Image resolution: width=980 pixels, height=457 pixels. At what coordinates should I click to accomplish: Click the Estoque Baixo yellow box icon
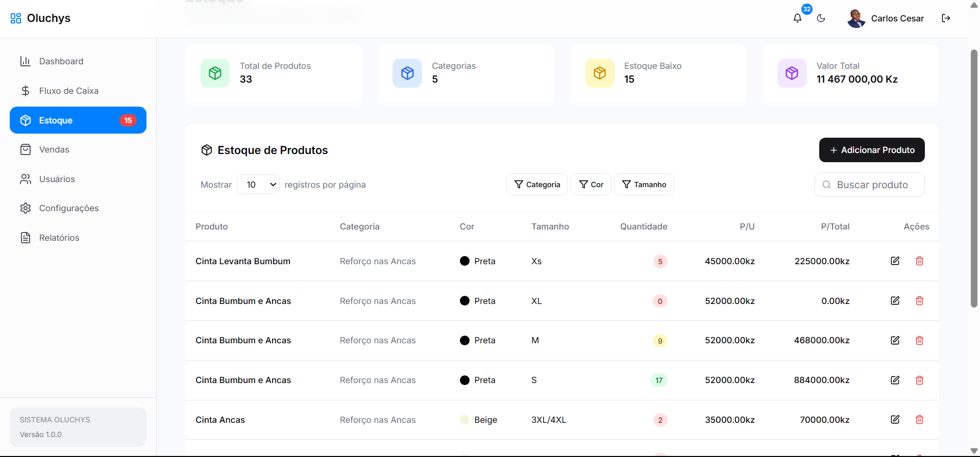[600, 73]
